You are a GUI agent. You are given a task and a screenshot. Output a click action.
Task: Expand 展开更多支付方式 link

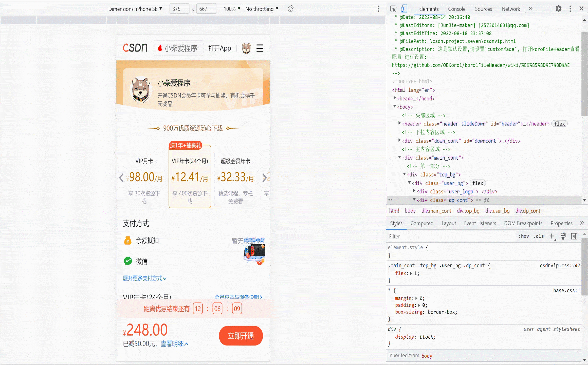coord(145,278)
